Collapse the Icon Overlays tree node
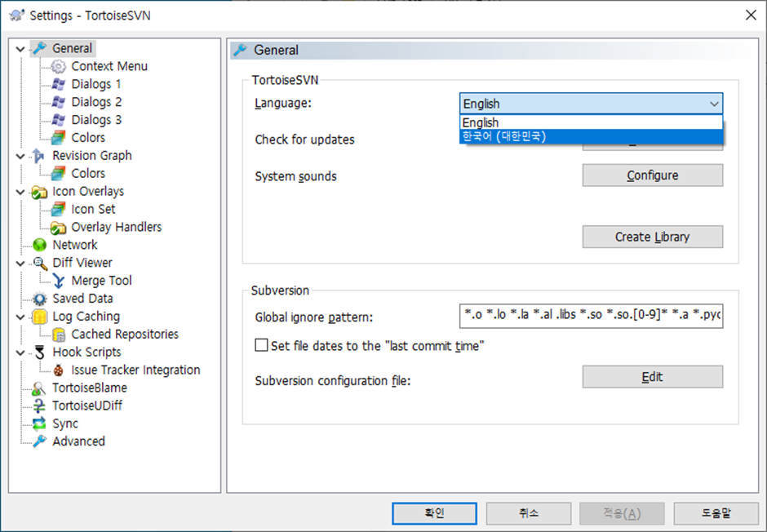 (20, 193)
